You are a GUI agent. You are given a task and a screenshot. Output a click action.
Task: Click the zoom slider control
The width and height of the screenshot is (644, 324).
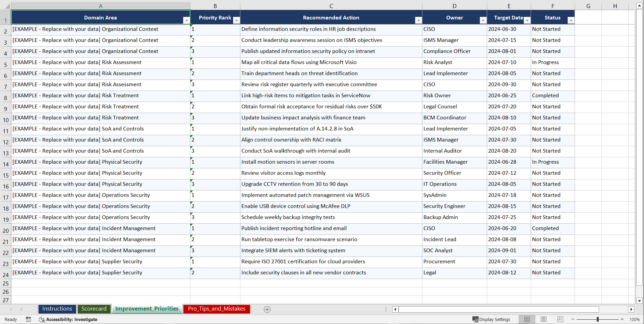coord(598,319)
